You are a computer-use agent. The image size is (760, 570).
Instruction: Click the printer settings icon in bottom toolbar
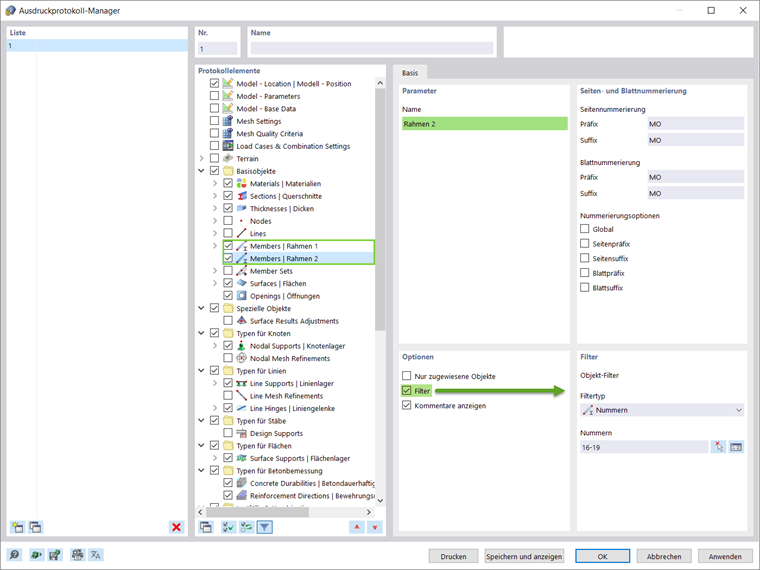(78, 554)
